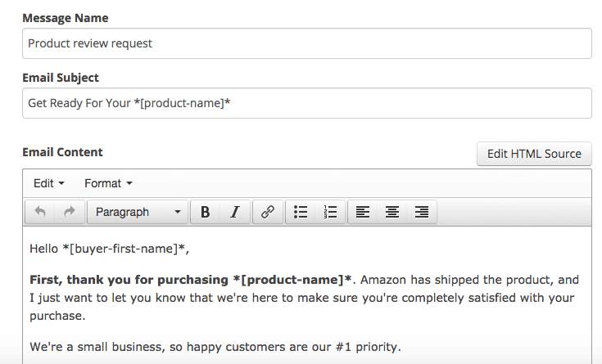This screenshot has height=364, width=602.
Task: Create a numbered list
Action: coord(330,212)
